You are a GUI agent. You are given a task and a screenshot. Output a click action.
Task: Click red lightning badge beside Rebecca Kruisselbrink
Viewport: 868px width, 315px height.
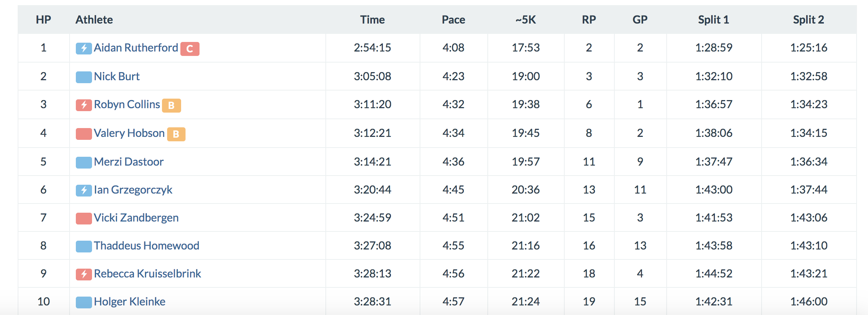[84, 274]
